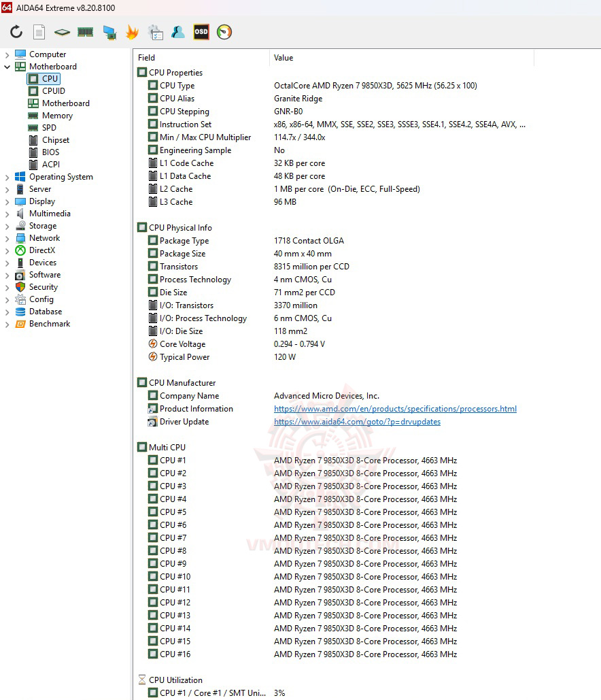Screen dimensions: 601x700
Task: Expand the Computer node
Action: point(7,54)
